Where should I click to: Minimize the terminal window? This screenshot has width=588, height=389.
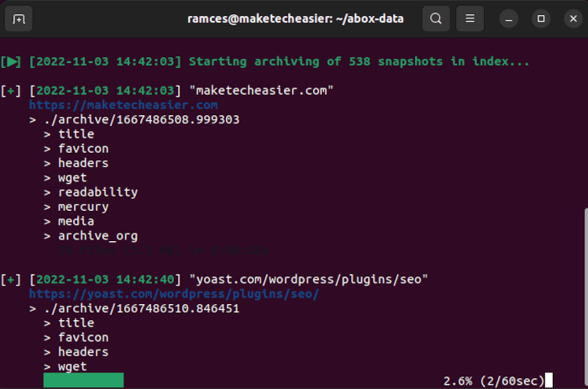click(509, 18)
